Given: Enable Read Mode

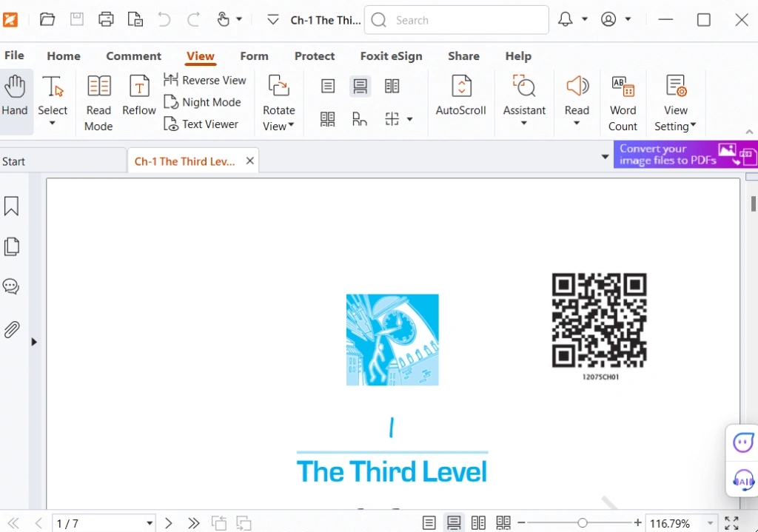Looking at the screenshot, I should click(98, 103).
